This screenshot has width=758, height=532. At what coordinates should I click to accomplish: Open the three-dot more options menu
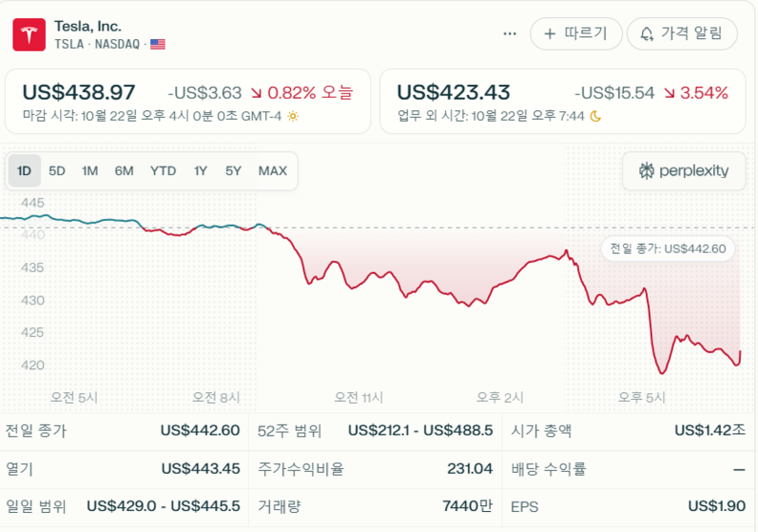tap(509, 33)
